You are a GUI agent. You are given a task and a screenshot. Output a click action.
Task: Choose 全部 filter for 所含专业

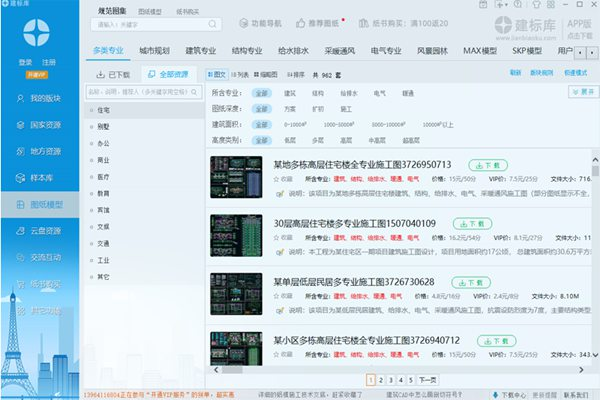pyautogui.click(x=261, y=93)
